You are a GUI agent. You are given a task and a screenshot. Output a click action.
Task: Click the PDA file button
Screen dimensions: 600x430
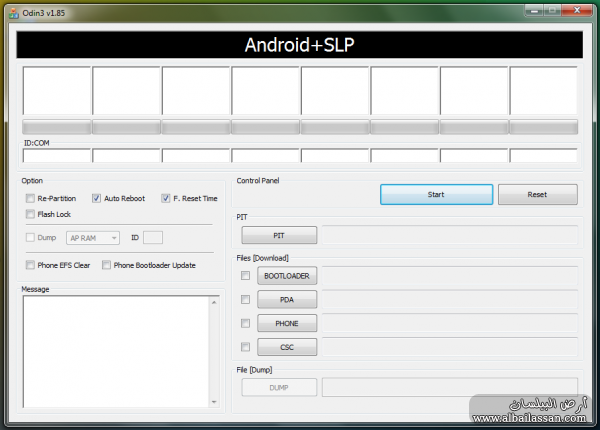pos(287,300)
